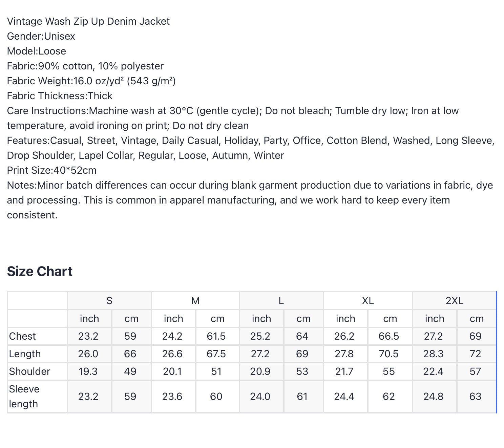Select the M size column header
Image resolution: width=504 pixels, height=448 pixels.
[x=195, y=300]
